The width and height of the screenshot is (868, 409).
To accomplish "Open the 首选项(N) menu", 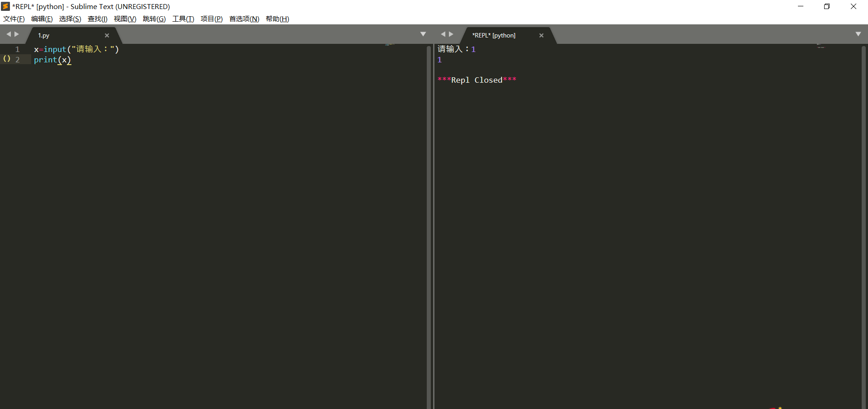I will pyautogui.click(x=244, y=19).
